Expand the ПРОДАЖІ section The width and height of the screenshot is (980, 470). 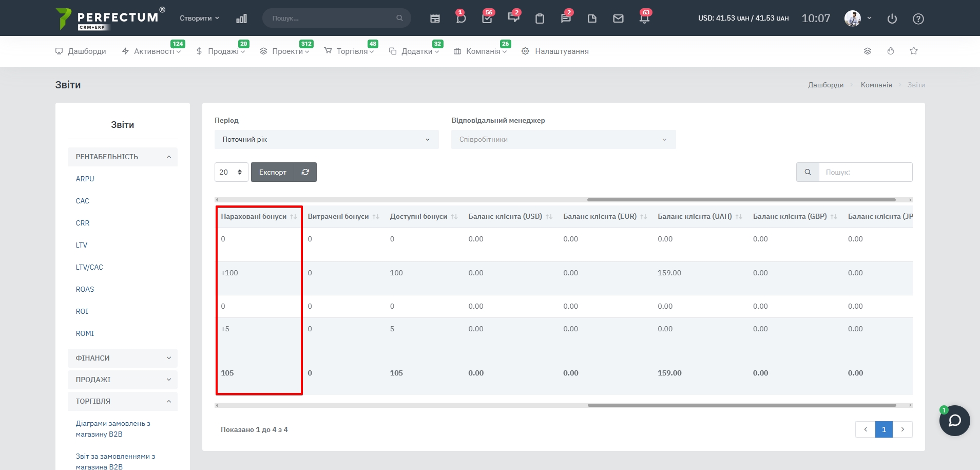(123, 380)
